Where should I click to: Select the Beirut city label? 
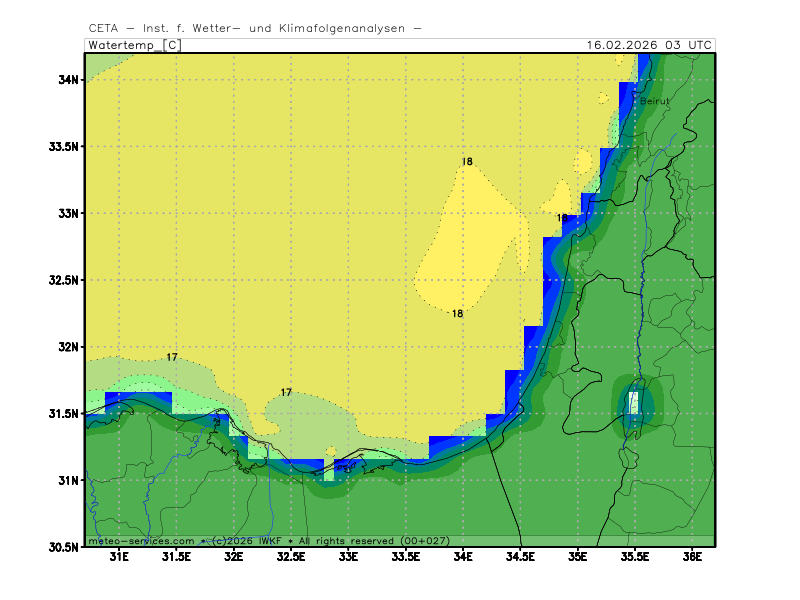(653, 101)
